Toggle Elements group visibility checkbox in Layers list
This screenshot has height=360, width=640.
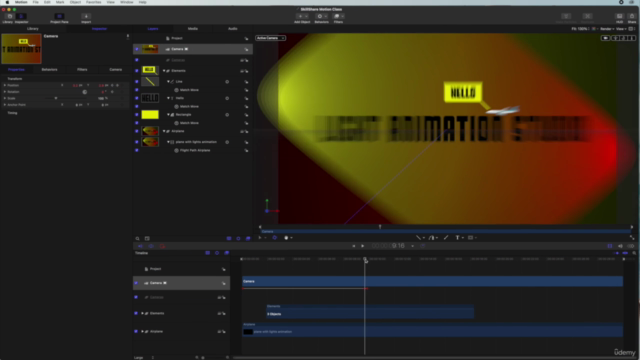(137, 71)
